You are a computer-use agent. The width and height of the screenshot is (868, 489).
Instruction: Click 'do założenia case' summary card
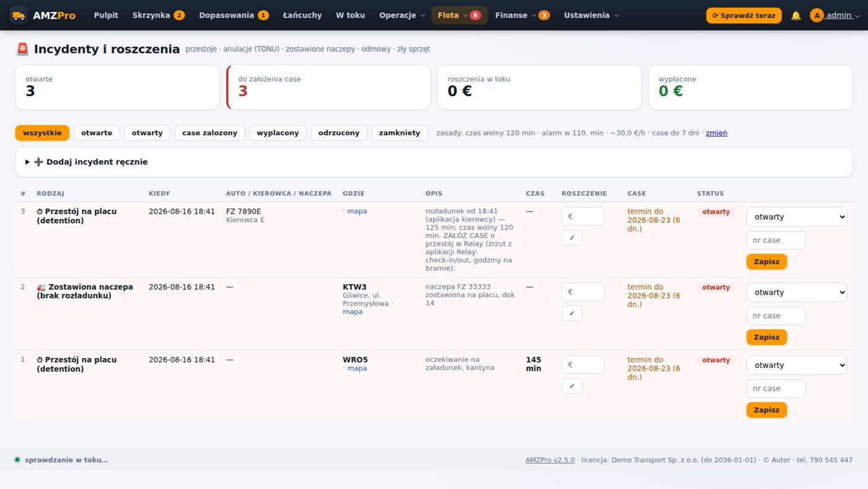coord(329,87)
